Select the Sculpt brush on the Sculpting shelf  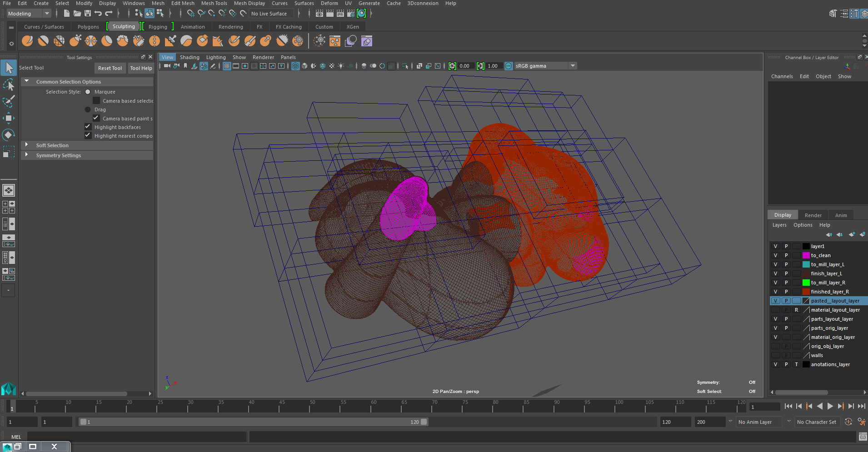(x=27, y=41)
